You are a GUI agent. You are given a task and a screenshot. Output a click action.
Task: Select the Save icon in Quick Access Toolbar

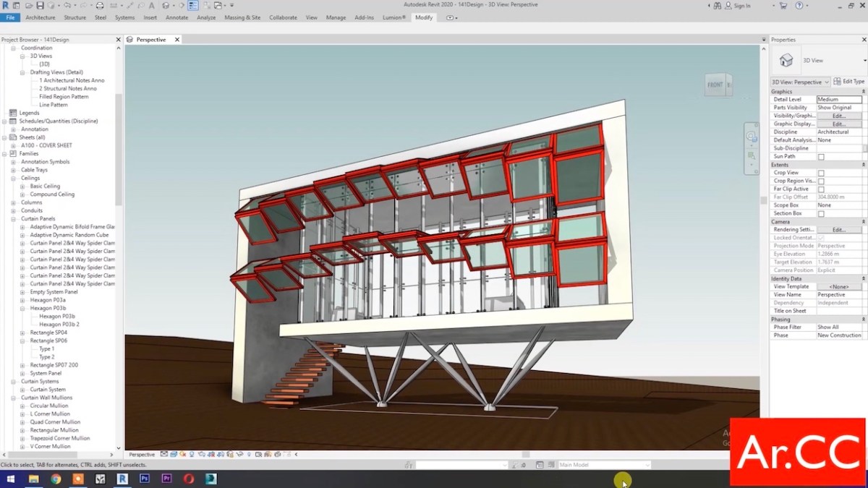pos(38,5)
